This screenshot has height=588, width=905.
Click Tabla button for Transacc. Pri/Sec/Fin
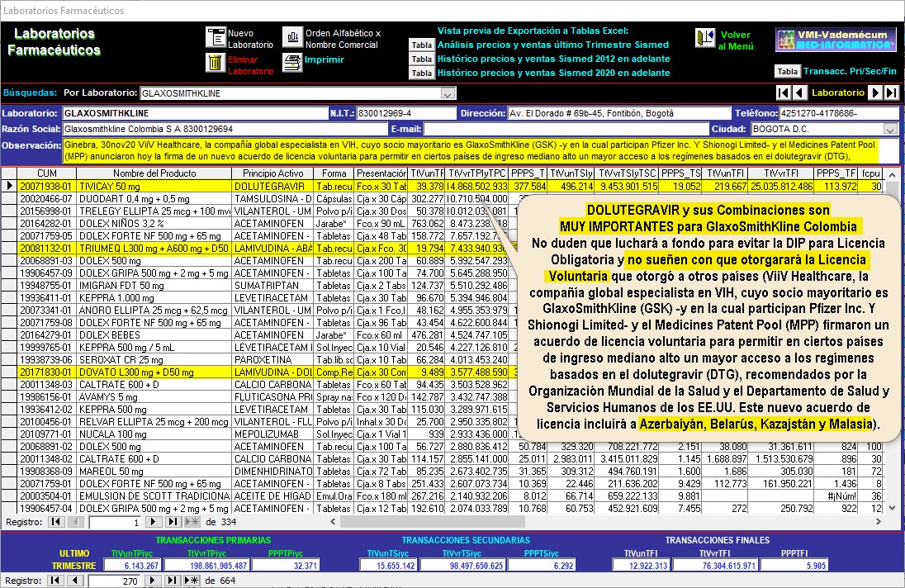(788, 72)
